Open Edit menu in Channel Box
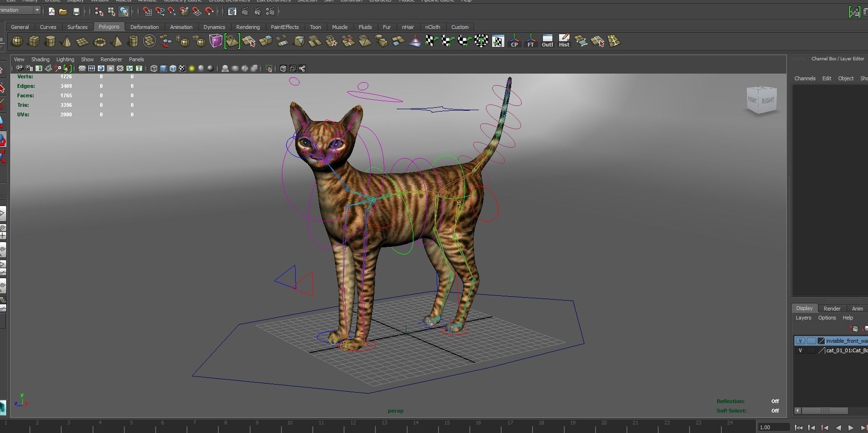Image resolution: width=868 pixels, height=433 pixels. [827, 78]
